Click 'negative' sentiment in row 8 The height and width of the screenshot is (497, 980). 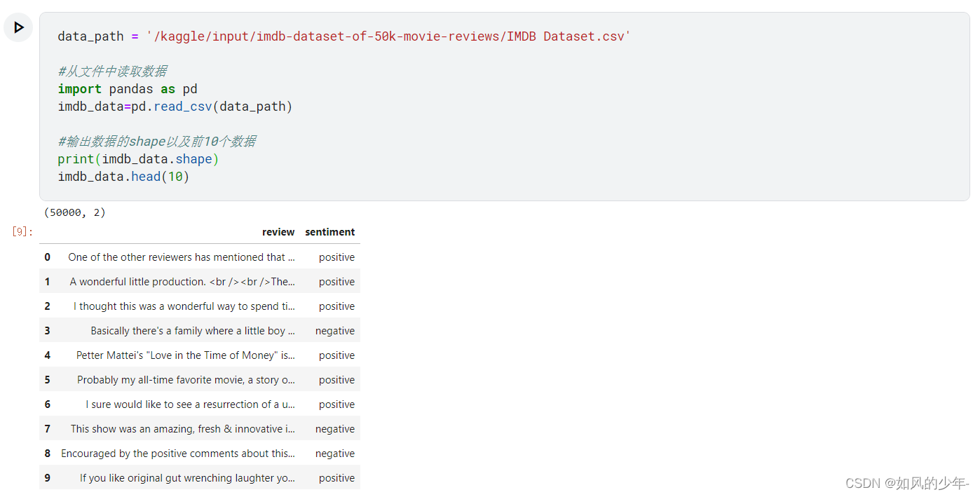click(x=335, y=454)
